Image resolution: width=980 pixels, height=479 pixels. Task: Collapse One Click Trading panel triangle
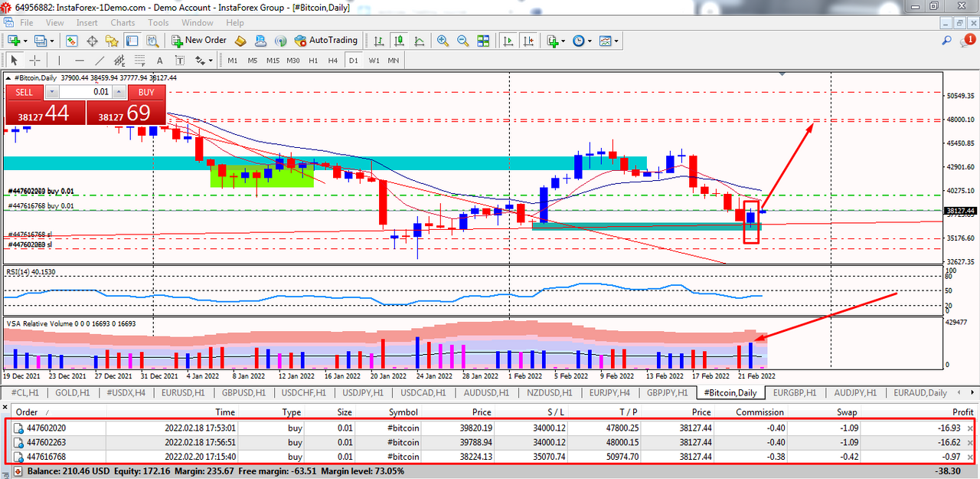tap(8, 78)
